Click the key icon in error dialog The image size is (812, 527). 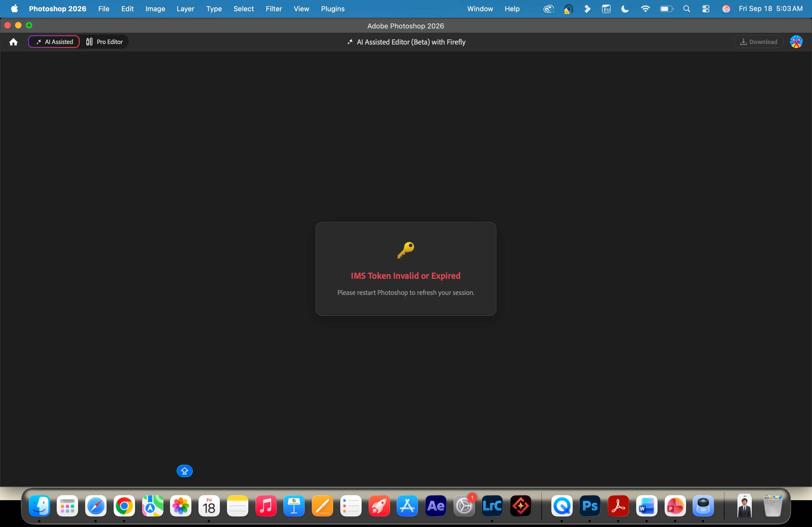(406, 250)
